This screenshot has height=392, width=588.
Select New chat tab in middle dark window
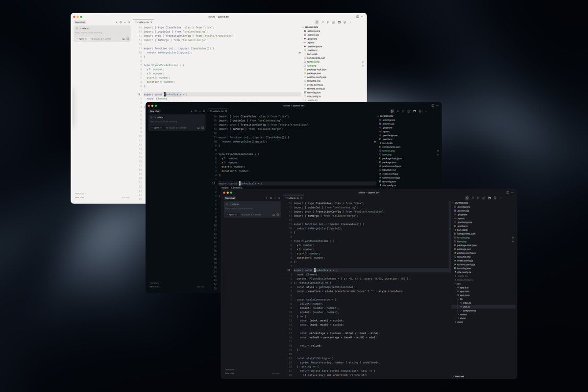click(x=154, y=111)
